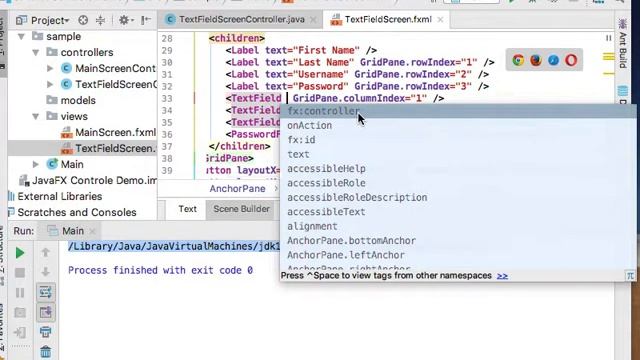
Task: Choose text attribute from completion list
Action: 458,154
